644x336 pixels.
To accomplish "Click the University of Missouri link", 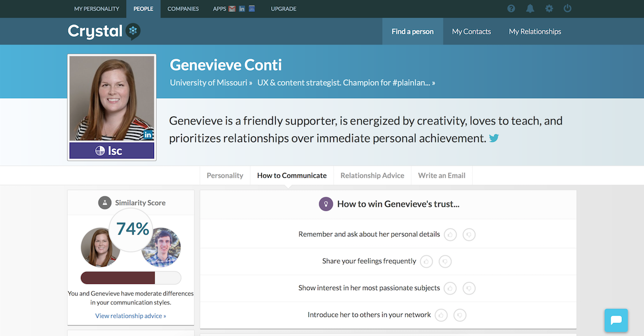I will tap(211, 83).
